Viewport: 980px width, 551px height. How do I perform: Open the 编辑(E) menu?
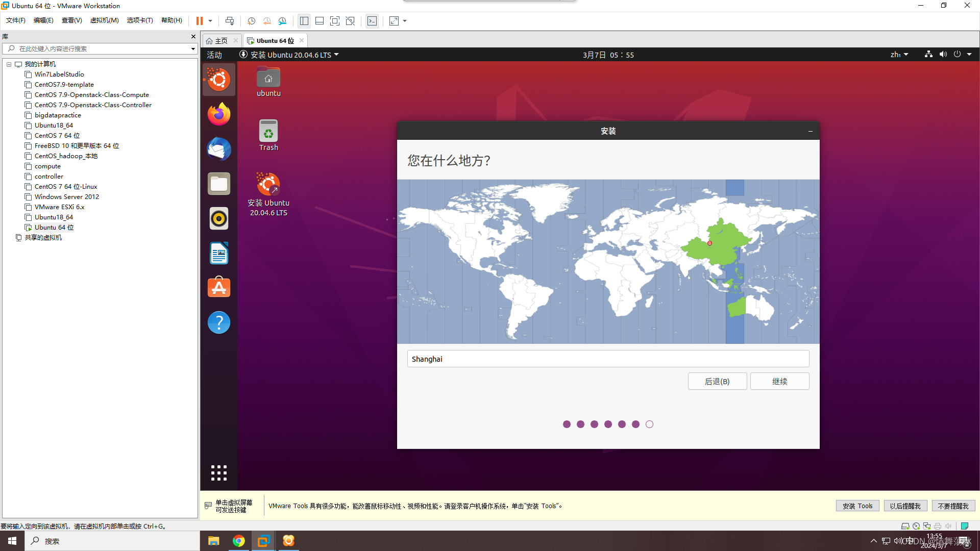coord(43,20)
